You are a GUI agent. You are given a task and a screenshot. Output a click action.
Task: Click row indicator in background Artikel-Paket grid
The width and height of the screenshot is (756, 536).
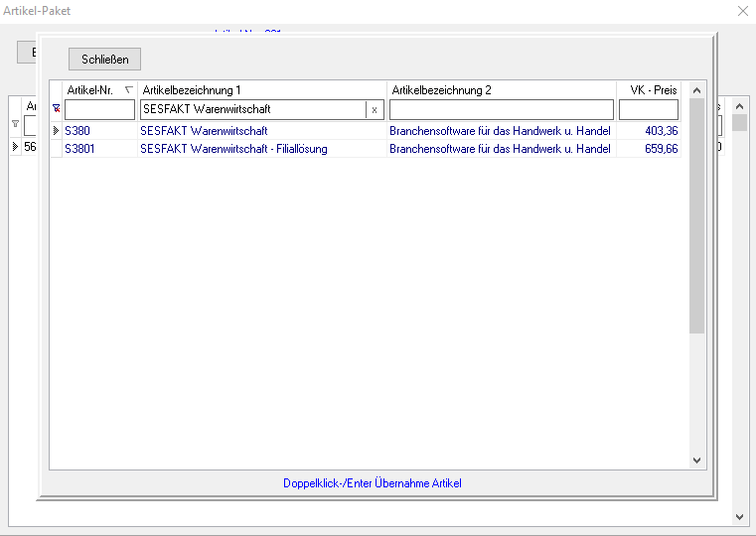(x=16, y=146)
